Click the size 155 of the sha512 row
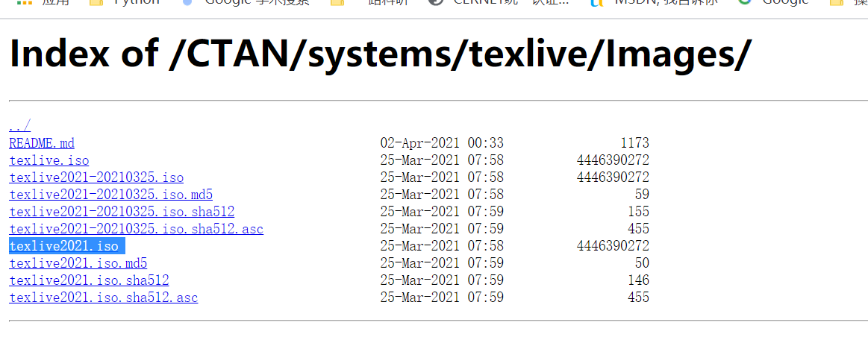The height and width of the screenshot is (343, 868). (x=638, y=212)
